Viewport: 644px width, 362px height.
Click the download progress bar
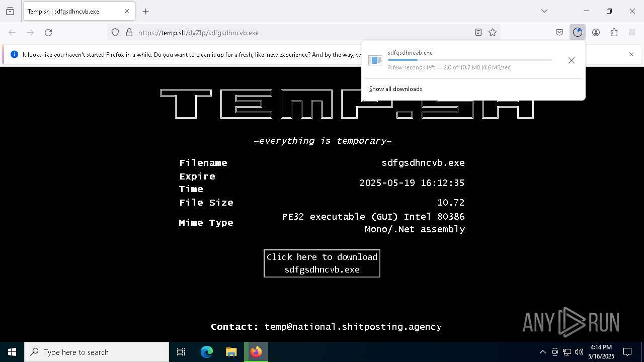point(470,60)
